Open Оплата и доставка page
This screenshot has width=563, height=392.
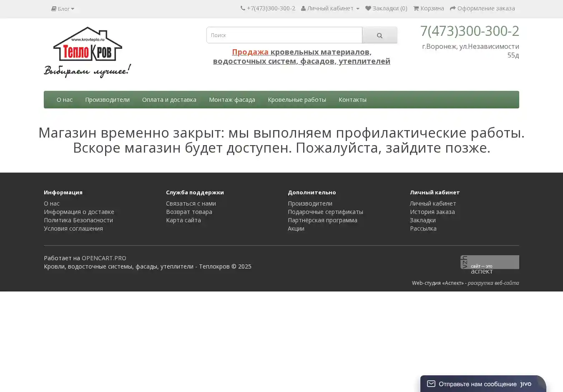[169, 100]
